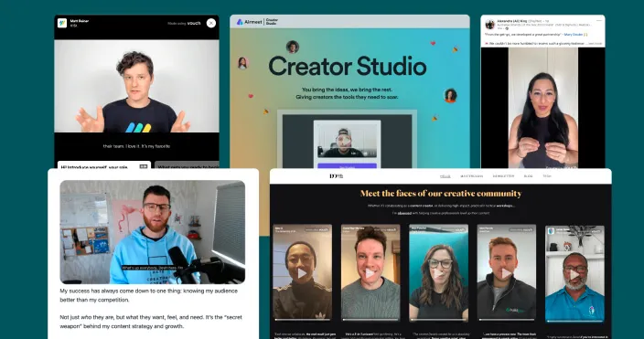This screenshot has height=339, width=644.
Task: Seek progress bar under the glasses woman's video
Action: [438, 319]
